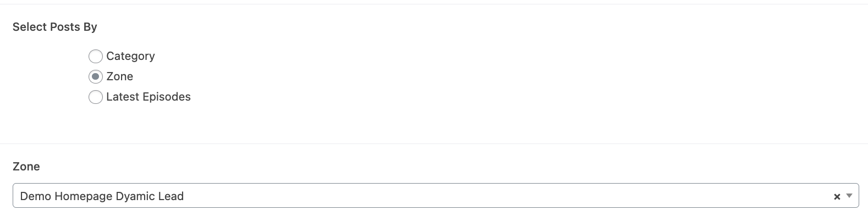Image resolution: width=868 pixels, height=221 pixels.
Task: Click the "Zone" label beside the radio
Action: pos(119,76)
